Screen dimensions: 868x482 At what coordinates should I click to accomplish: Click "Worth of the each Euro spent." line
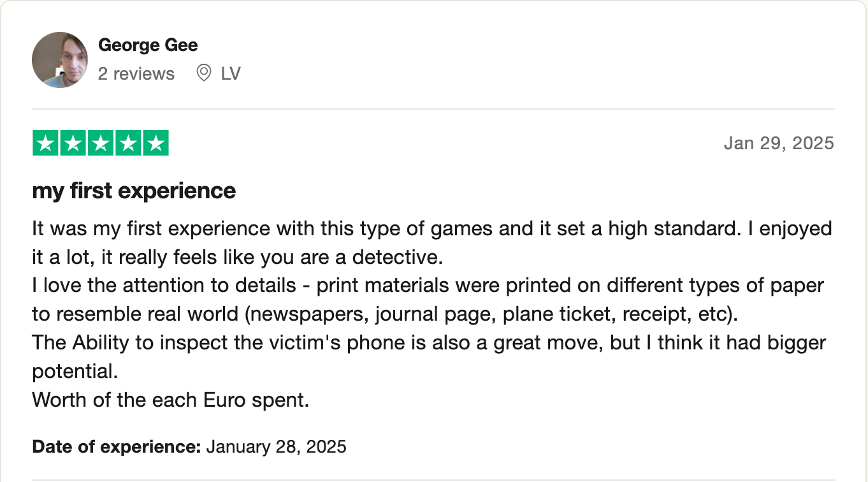170,400
